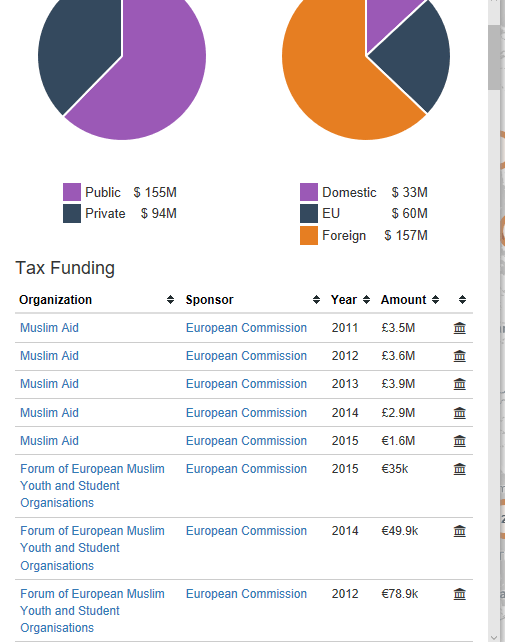Screen dimensions: 505x642
Task: Click the bank icon in Muslim Aid 2011 row
Action: (460, 328)
